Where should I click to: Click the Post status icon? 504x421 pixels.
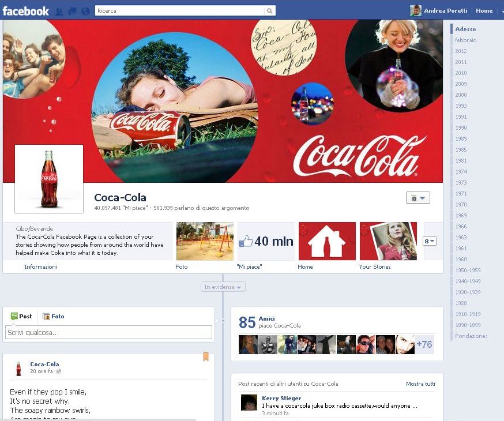pos(14,316)
